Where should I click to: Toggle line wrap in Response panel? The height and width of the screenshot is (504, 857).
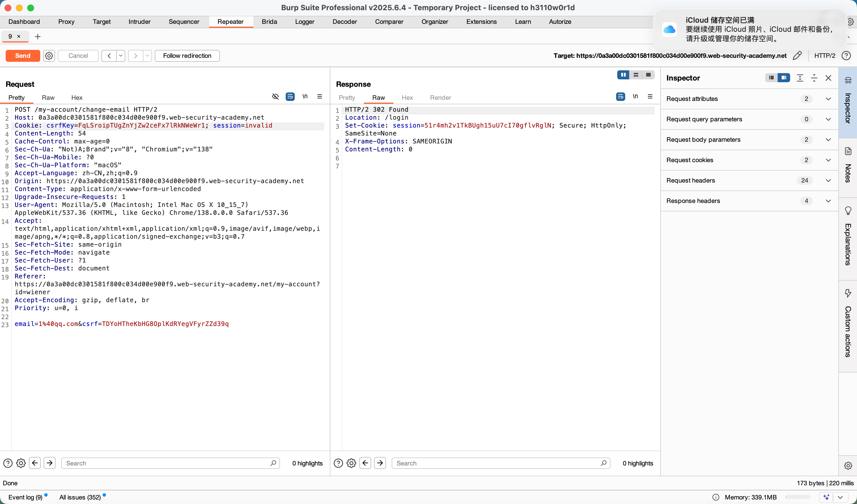click(x=620, y=97)
